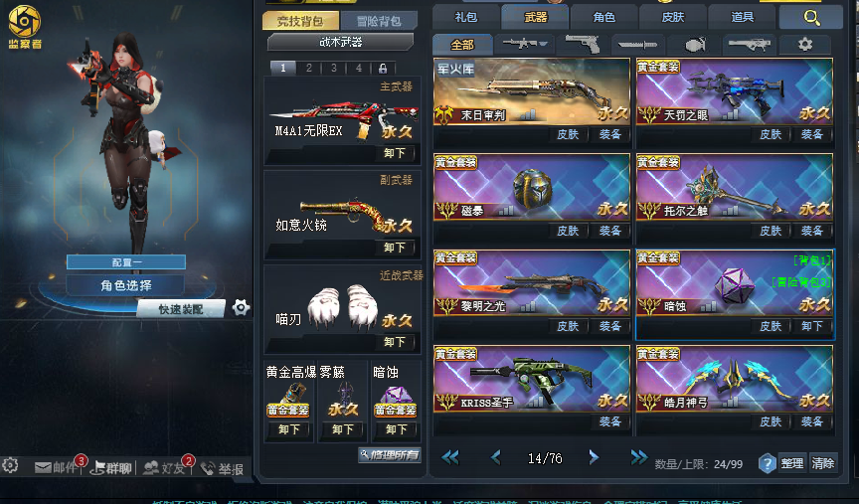Open the 配置一 loadout selector

(126, 262)
